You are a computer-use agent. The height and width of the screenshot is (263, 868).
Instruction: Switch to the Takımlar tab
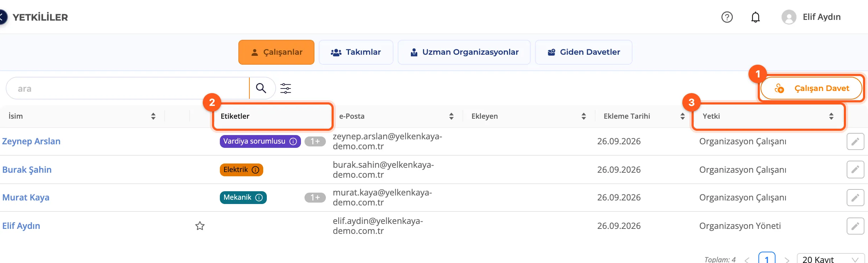[x=356, y=52]
